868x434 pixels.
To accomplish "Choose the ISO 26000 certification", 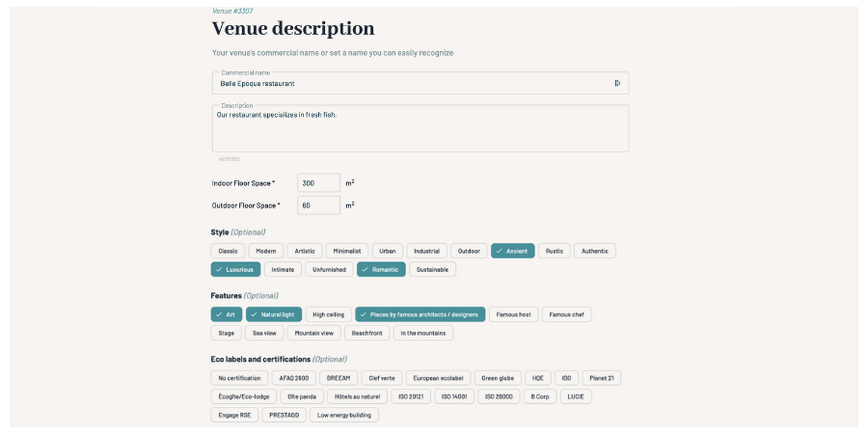I will 499,396.
